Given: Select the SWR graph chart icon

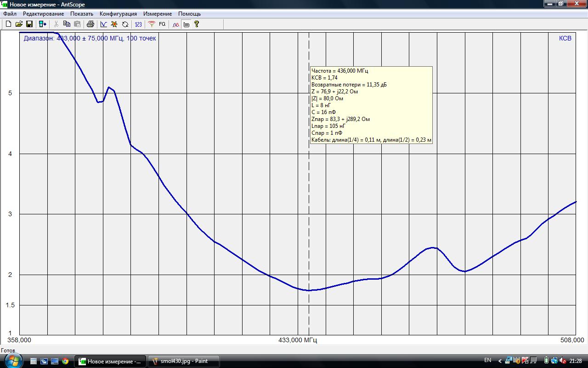Looking at the screenshot, I should pyautogui.click(x=104, y=24).
